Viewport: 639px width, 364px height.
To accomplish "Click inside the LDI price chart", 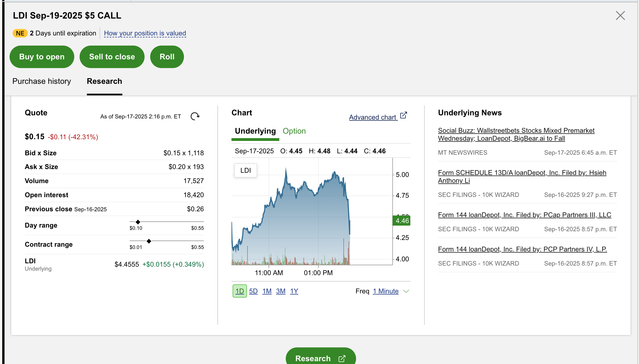I will 312,212.
